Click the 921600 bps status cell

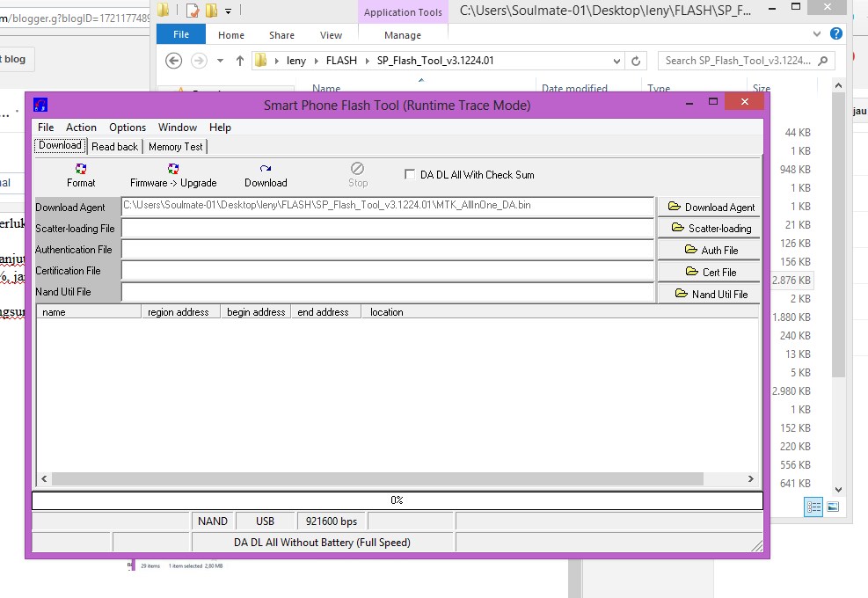(332, 521)
